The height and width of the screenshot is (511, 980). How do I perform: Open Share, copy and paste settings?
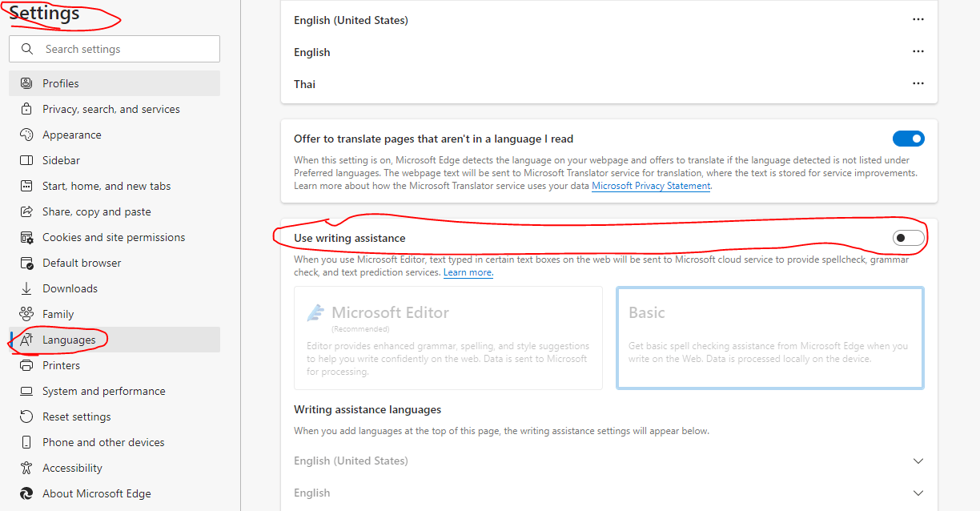(114, 211)
